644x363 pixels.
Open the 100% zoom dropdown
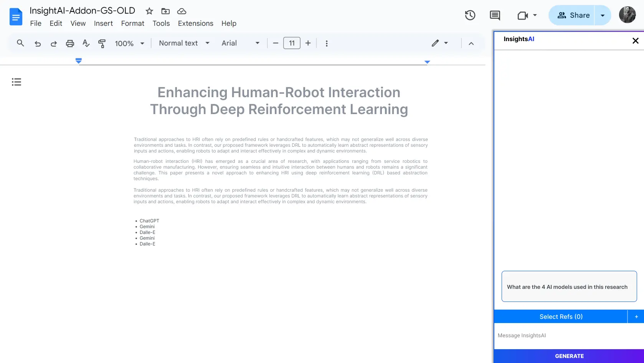pos(129,43)
